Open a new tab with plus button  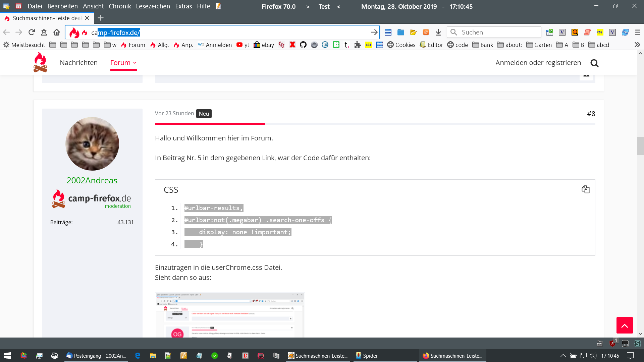[x=101, y=18]
